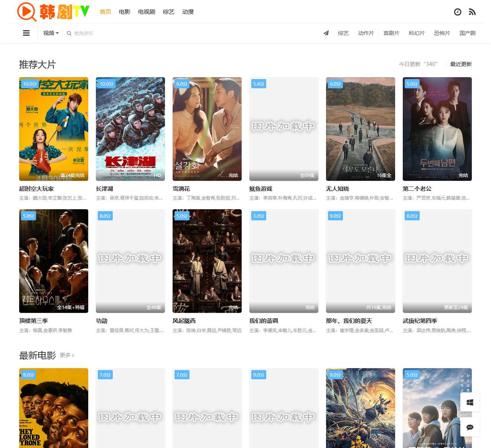
Task: Open 动漫 in top navigation
Action: click(188, 12)
